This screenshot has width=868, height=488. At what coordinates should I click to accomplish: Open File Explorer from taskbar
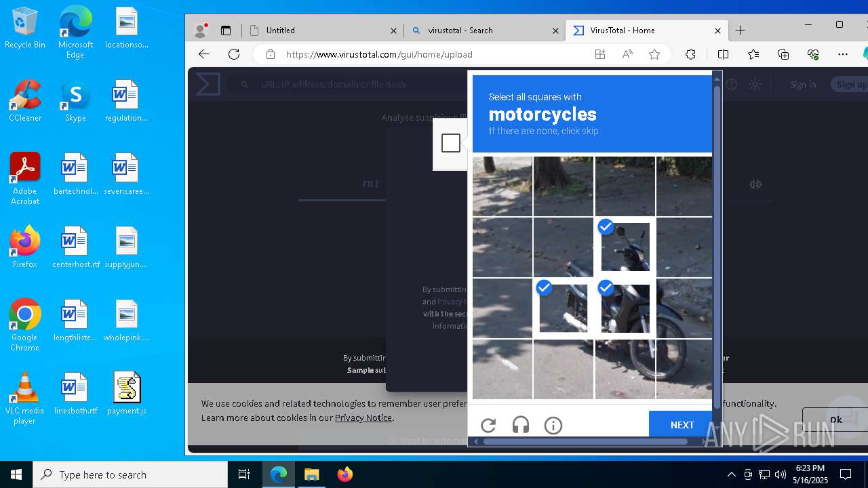pos(311,474)
